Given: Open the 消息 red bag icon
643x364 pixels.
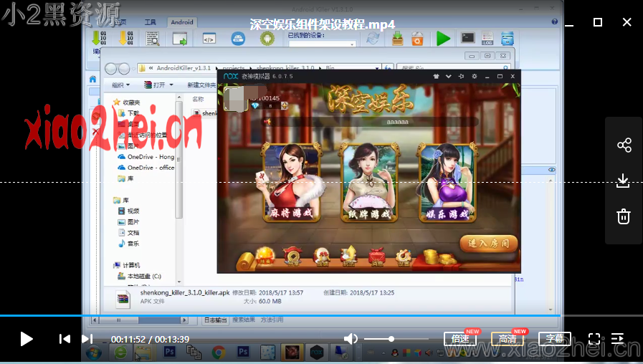Looking at the screenshot, I should [376, 257].
